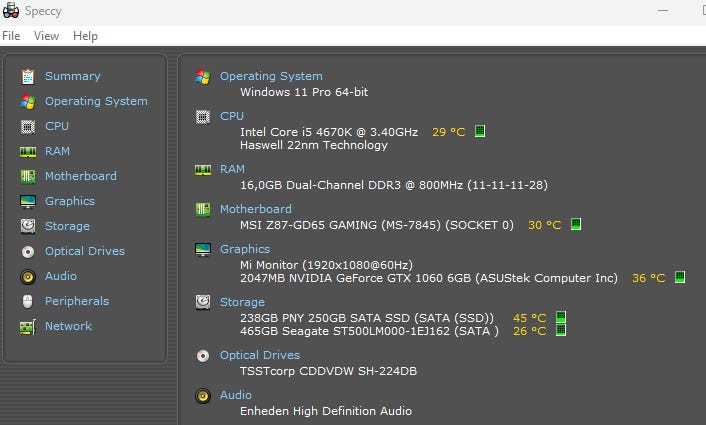The width and height of the screenshot is (706, 425).
Task: Go to Network section in sidebar
Action: point(68,326)
